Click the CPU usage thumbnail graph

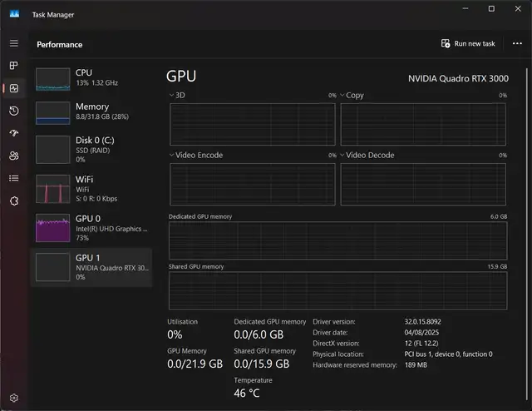pos(53,79)
